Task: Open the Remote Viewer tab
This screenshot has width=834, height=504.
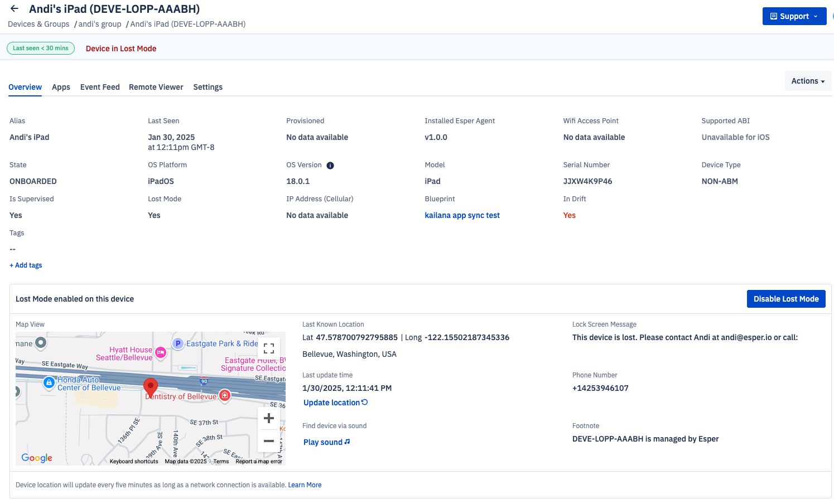Action: pos(156,87)
